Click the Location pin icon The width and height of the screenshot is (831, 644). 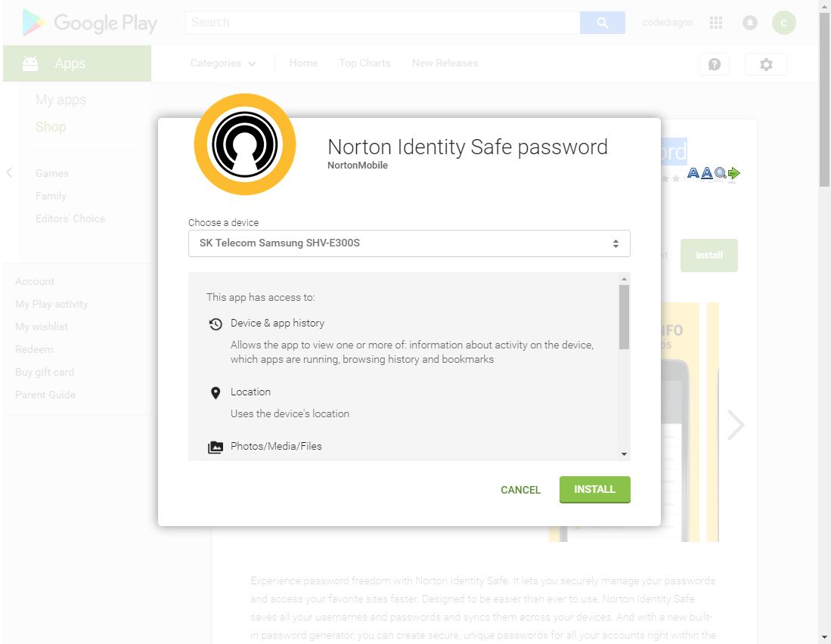(216, 393)
